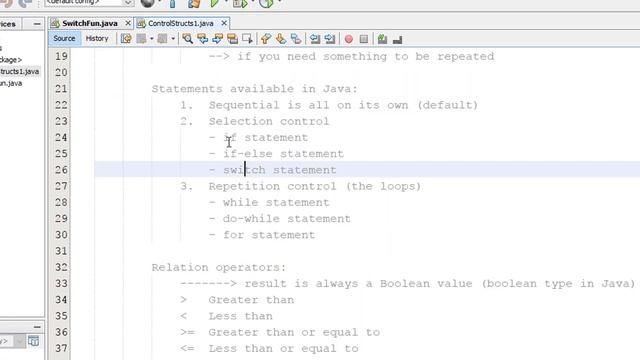The height and width of the screenshot is (360, 640).
Task: Click 'Greater than or equal to' line
Action: (x=294, y=333)
